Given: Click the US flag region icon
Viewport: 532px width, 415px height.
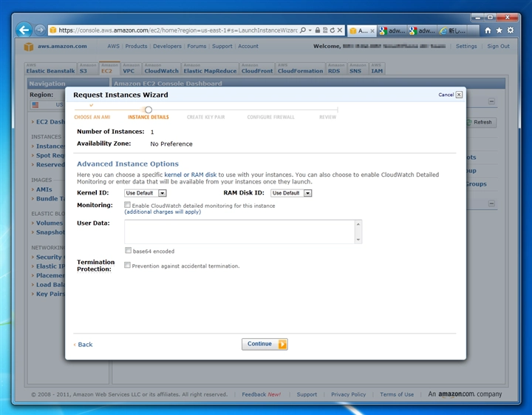Looking at the screenshot, I should tap(35, 105).
